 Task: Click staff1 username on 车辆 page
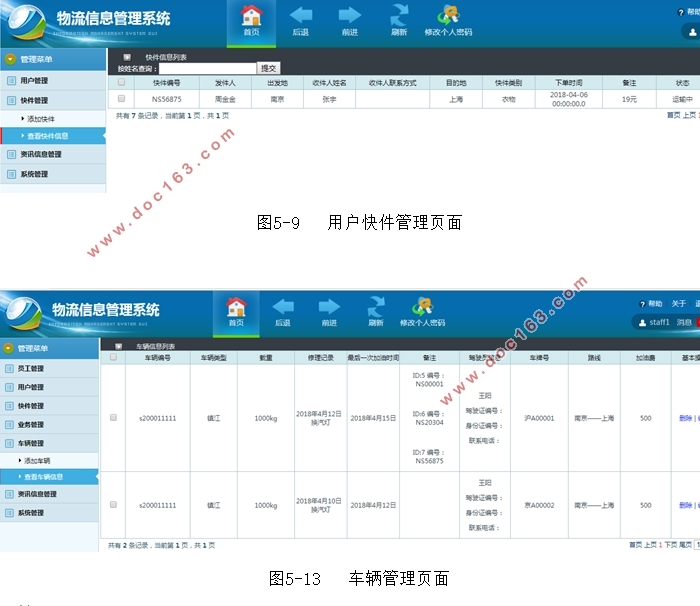click(x=659, y=322)
